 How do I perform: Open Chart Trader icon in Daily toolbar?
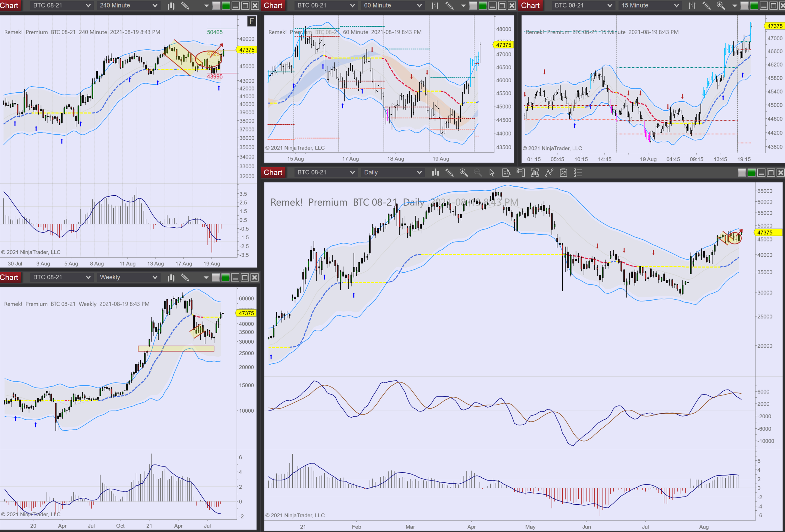point(521,173)
